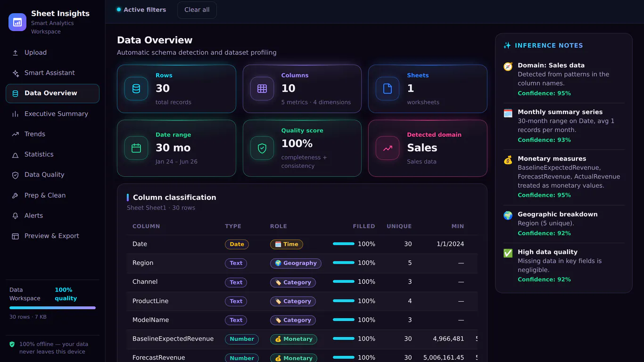
Task: Click the Date range calendar icon
Action: click(136, 148)
